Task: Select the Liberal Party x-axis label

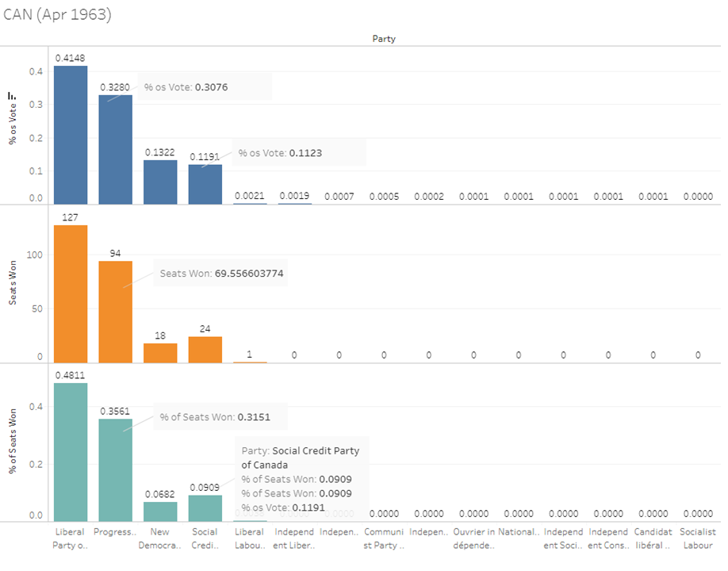Action: [71, 538]
